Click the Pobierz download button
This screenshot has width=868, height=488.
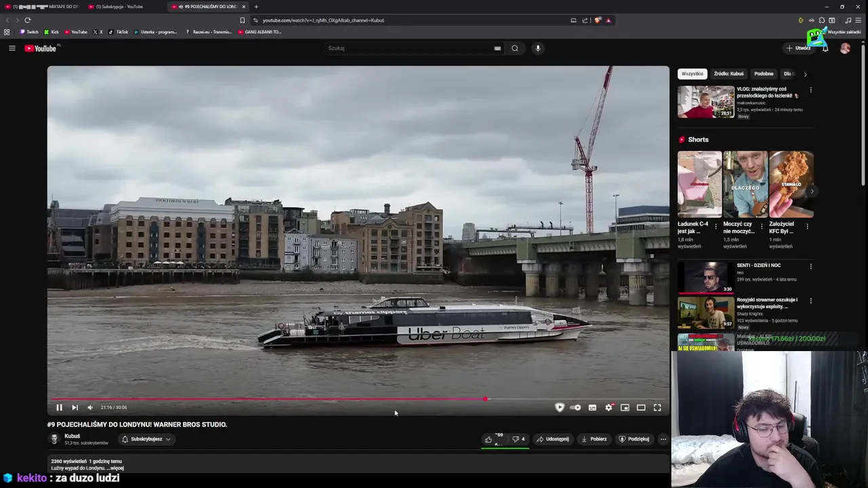click(x=594, y=439)
